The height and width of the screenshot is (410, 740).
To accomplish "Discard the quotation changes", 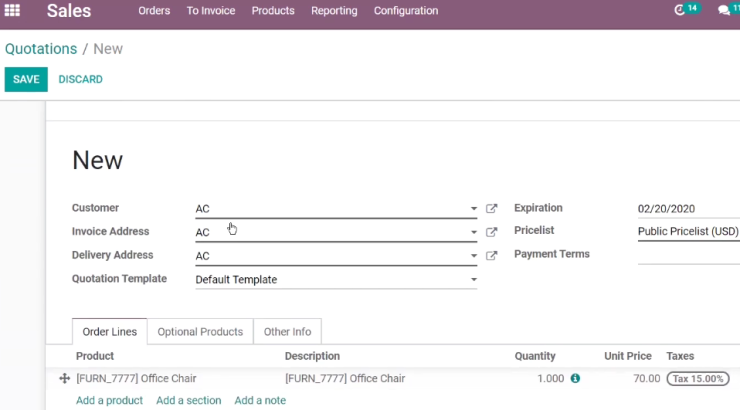I will point(80,79).
